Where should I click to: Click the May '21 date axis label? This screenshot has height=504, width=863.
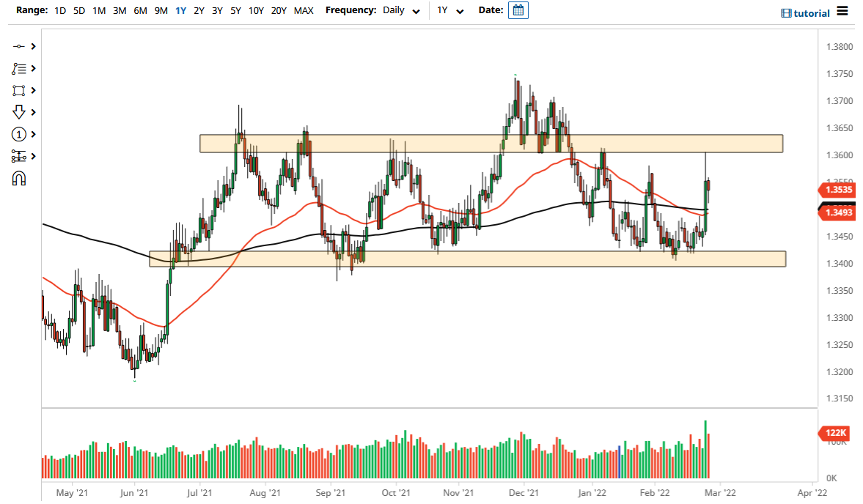click(x=72, y=492)
